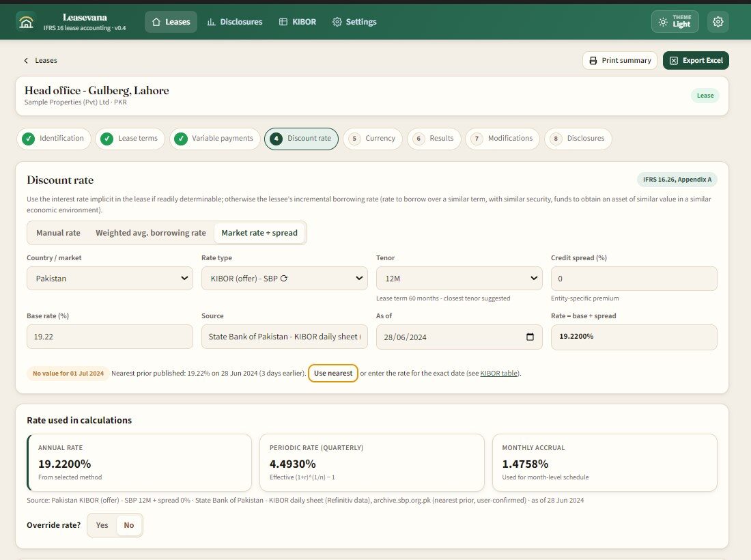
Task: Click the Base rate (%) field
Action: pos(110,337)
